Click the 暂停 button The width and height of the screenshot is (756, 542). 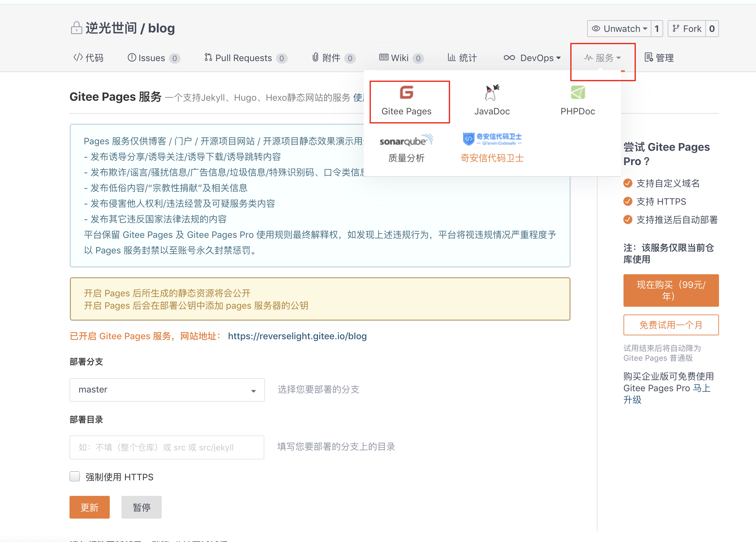pos(141,507)
